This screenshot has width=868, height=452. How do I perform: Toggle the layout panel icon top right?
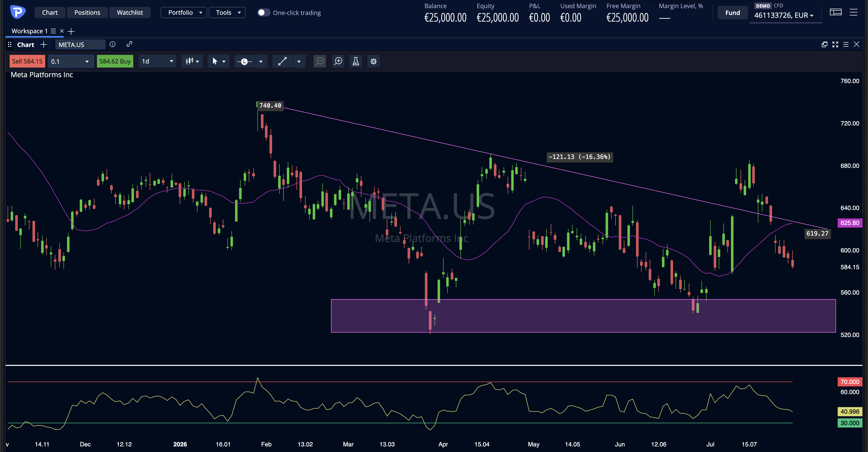(836, 12)
